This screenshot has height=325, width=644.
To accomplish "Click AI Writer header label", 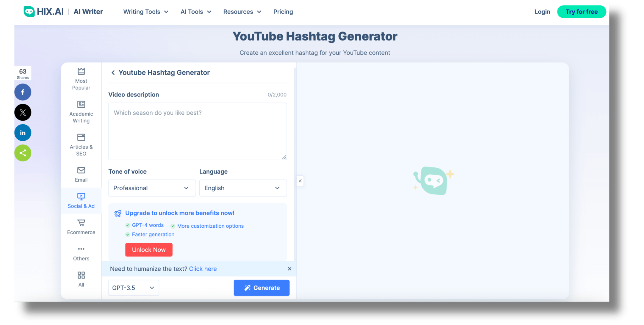I will [88, 12].
